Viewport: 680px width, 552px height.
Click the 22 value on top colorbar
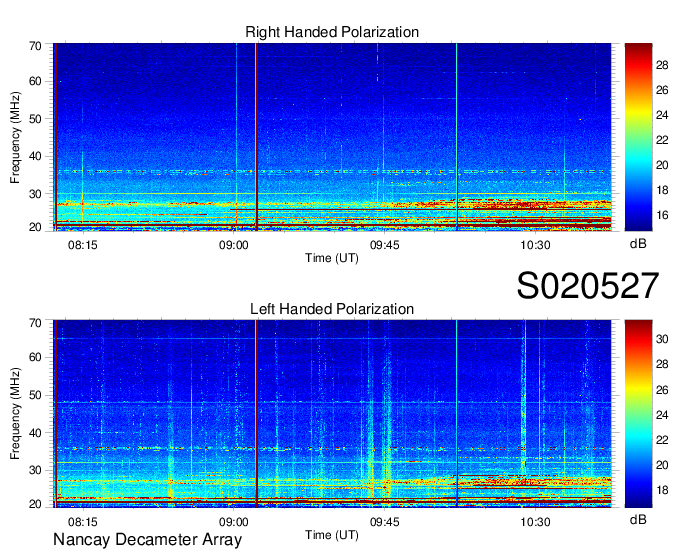coord(662,140)
